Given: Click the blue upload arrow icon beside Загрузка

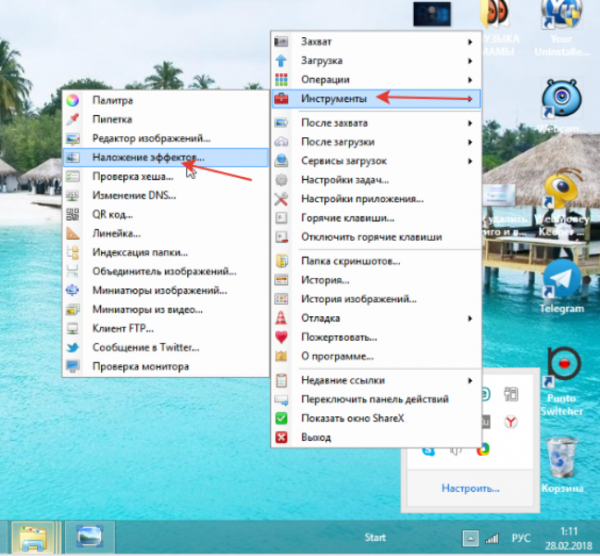Looking at the screenshot, I should tap(281, 60).
